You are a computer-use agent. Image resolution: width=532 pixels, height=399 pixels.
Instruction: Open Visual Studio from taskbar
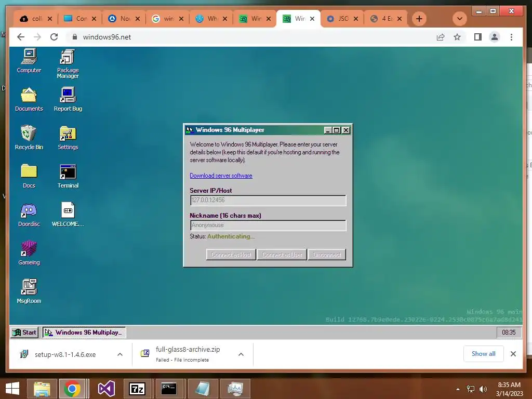[x=107, y=389]
